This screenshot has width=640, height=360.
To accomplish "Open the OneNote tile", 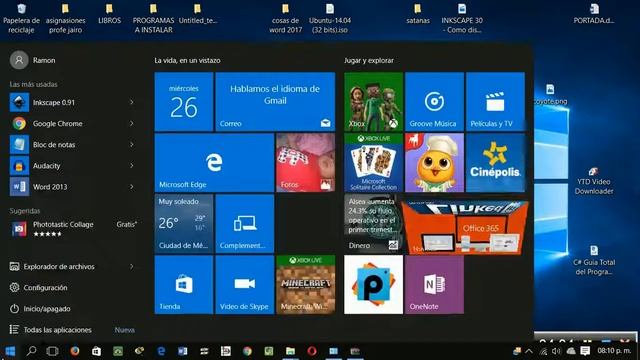I will 434,284.
